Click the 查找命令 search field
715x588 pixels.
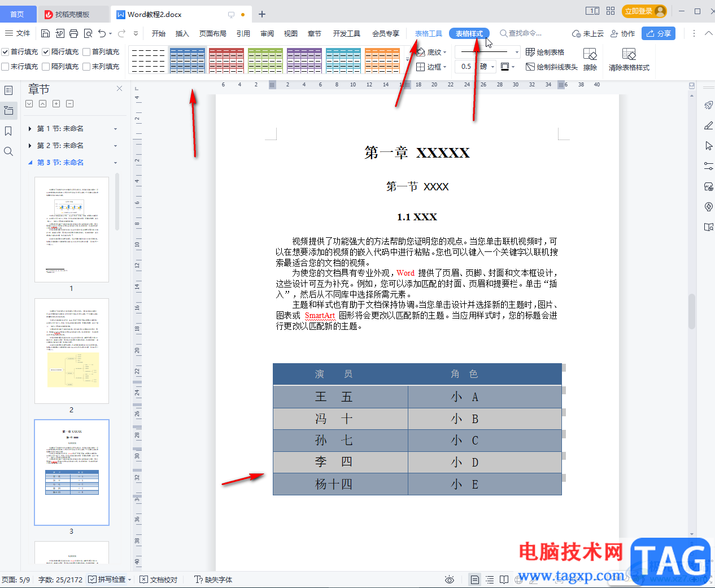[521, 33]
